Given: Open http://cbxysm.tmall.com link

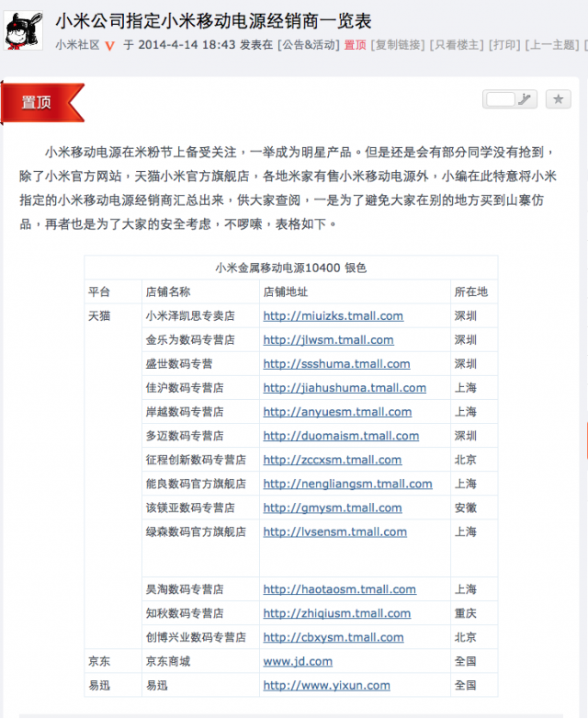Looking at the screenshot, I should pyautogui.click(x=334, y=637).
